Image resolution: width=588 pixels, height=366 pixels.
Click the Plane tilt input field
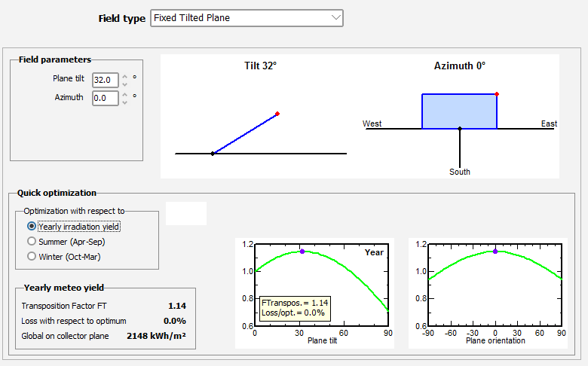[x=103, y=80]
